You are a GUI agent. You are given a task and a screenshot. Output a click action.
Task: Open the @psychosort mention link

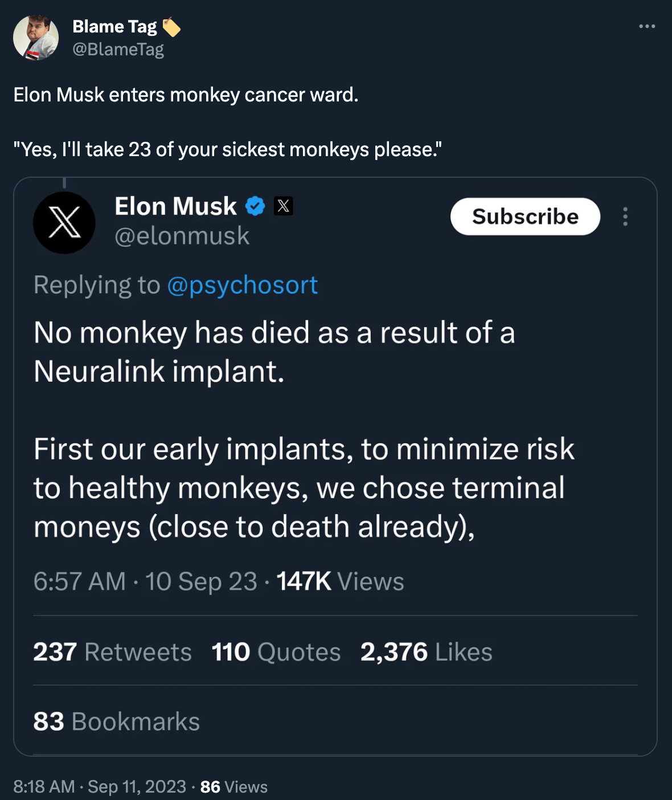pyautogui.click(x=242, y=285)
